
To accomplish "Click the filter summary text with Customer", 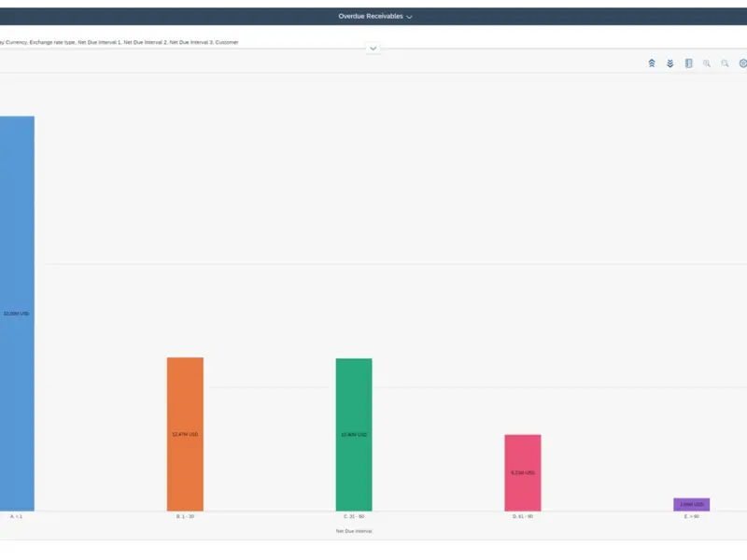I will [119, 42].
